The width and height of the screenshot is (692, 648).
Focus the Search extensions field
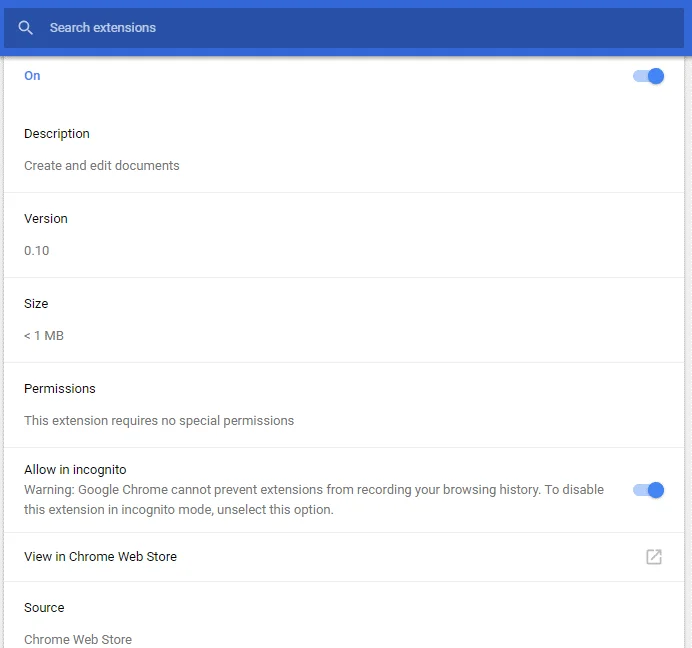(x=344, y=28)
